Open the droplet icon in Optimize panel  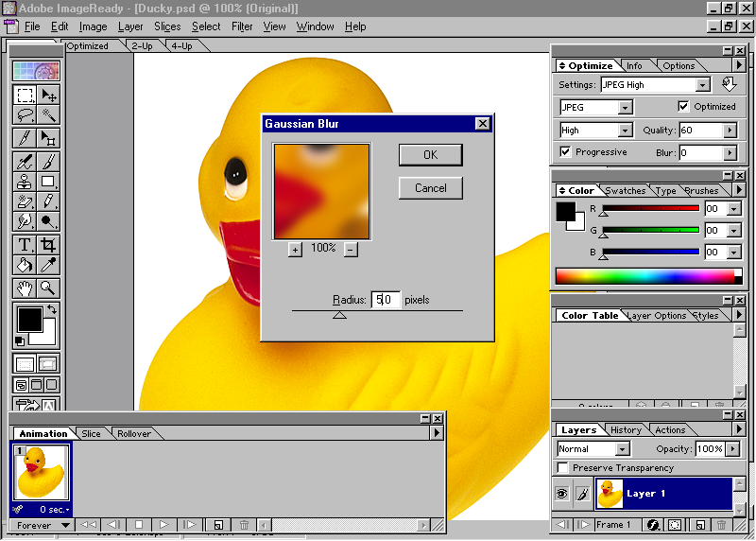[x=729, y=84]
